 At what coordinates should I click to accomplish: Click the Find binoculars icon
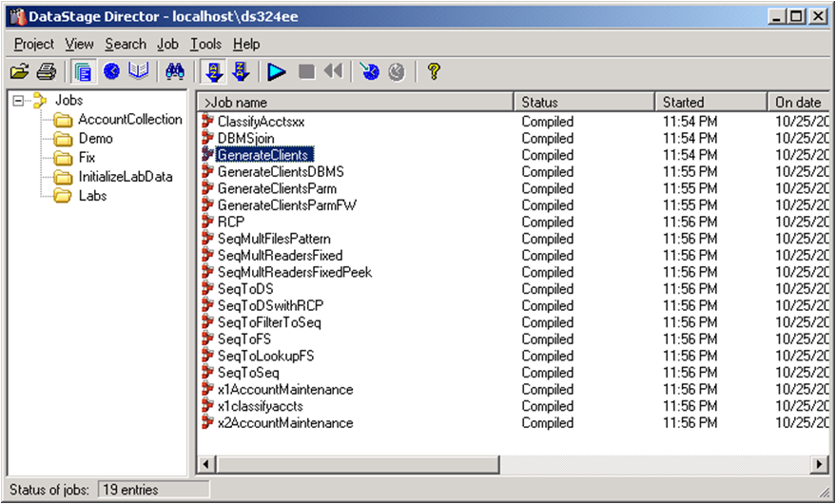[x=174, y=71]
